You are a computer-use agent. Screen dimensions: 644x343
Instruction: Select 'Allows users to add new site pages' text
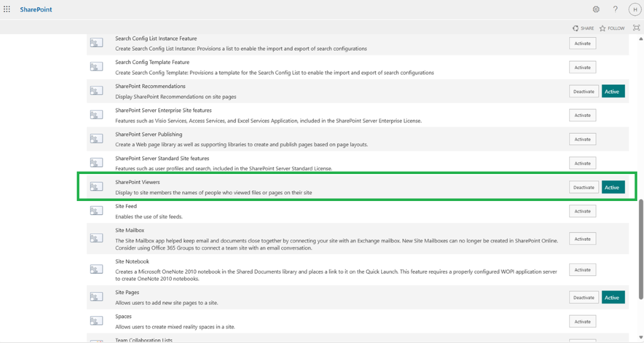click(166, 303)
